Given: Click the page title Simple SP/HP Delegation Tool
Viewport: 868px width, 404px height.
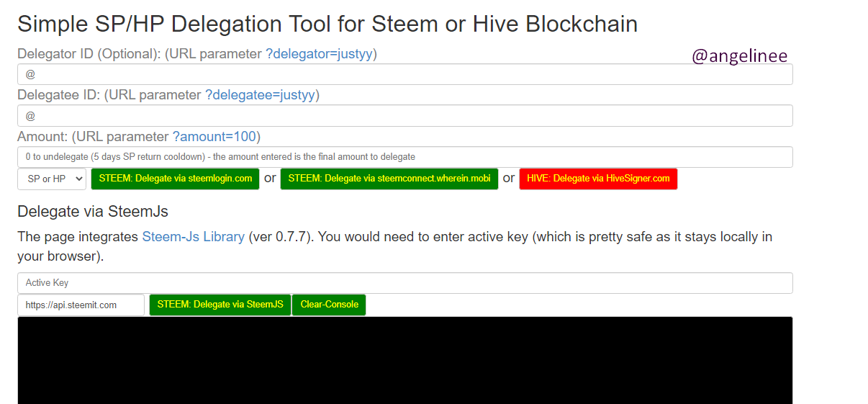Looking at the screenshot, I should click(x=327, y=24).
